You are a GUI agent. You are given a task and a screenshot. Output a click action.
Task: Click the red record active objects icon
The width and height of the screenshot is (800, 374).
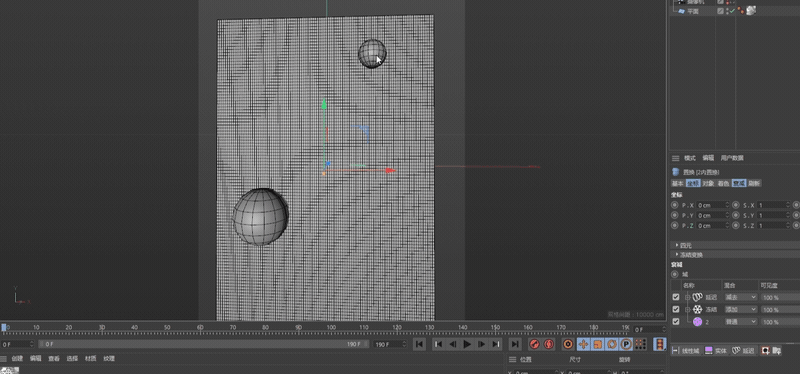(534, 344)
